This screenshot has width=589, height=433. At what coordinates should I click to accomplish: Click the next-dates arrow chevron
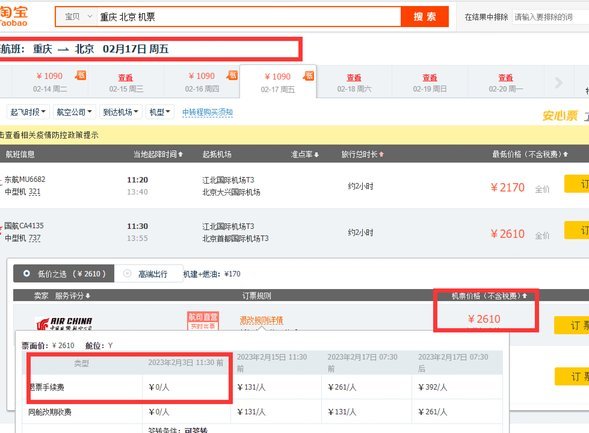pos(559,82)
